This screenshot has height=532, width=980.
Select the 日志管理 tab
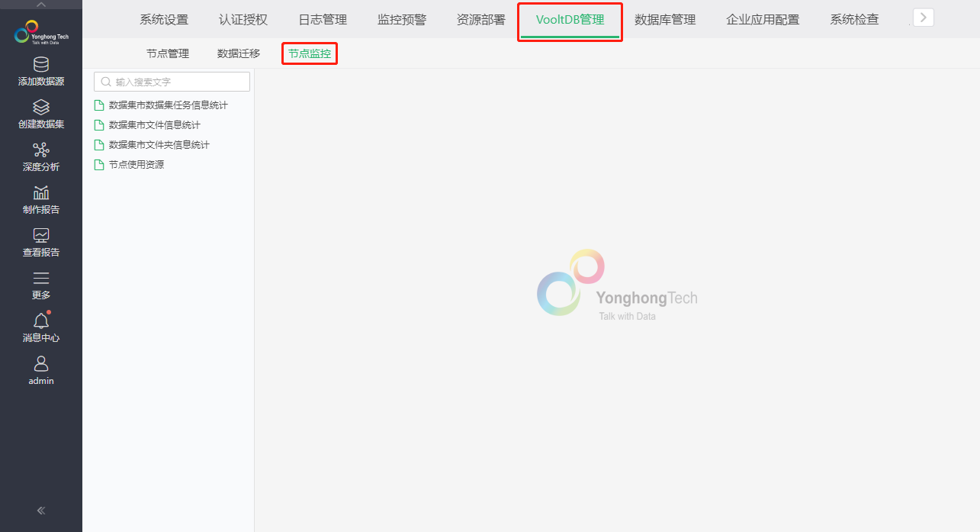point(323,20)
